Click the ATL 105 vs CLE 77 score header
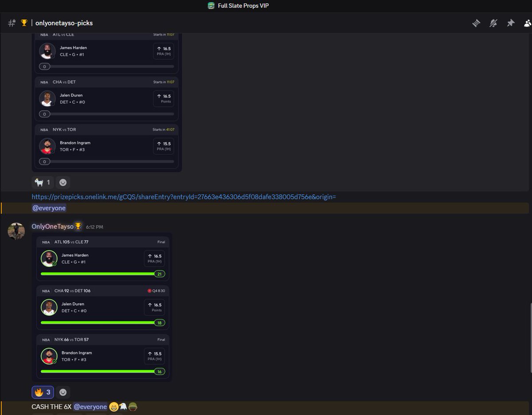This screenshot has height=415, width=532. click(71, 242)
